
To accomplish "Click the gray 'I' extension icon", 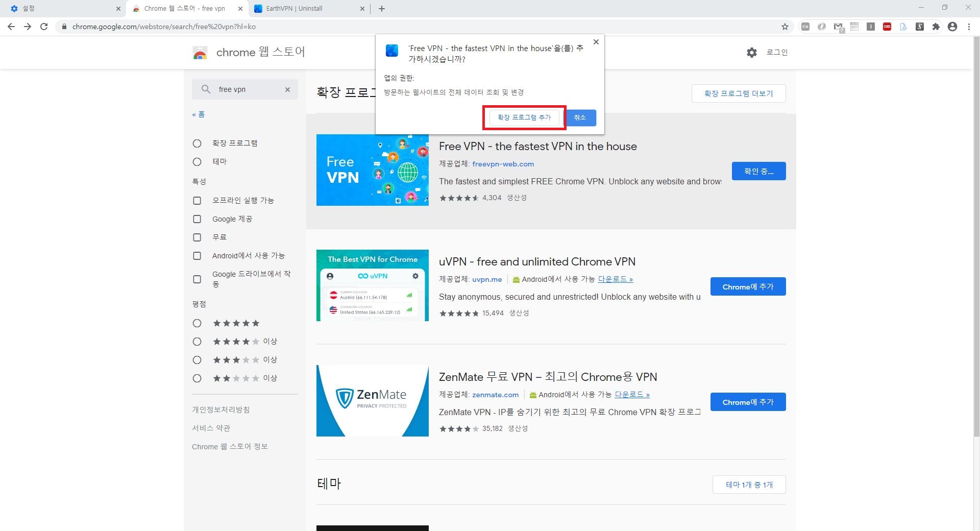I will click(x=871, y=27).
